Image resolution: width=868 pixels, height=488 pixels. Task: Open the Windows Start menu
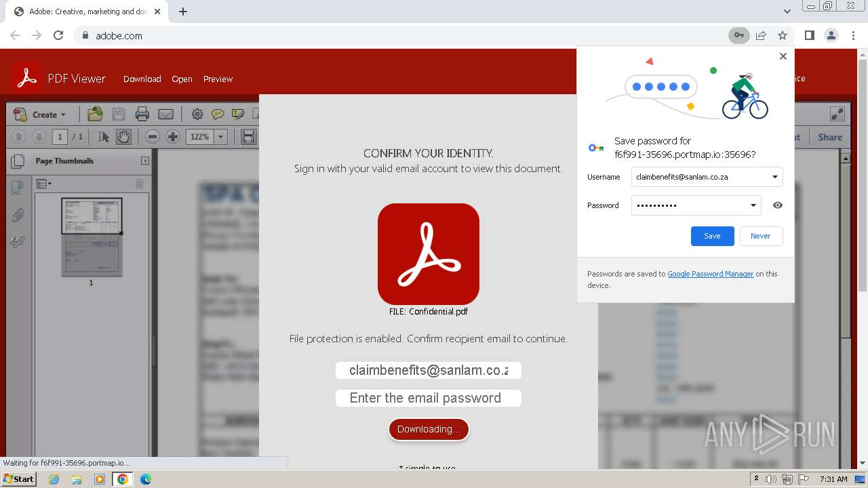pyautogui.click(x=19, y=479)
